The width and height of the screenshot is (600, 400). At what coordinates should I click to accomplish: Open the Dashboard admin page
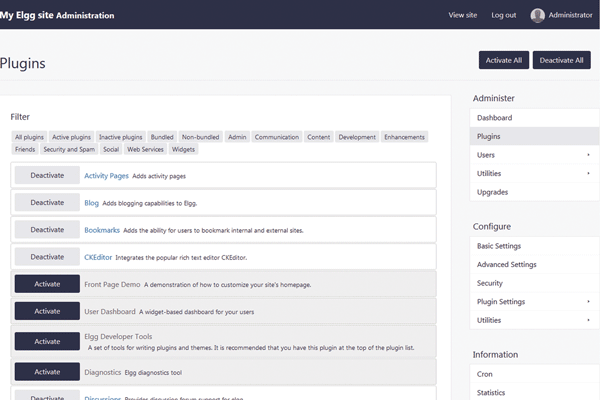(495, 118)
